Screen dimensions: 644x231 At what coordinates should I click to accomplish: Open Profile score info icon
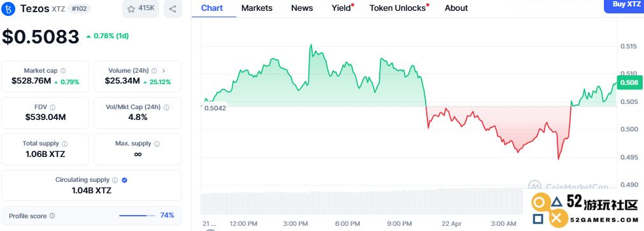52,216
